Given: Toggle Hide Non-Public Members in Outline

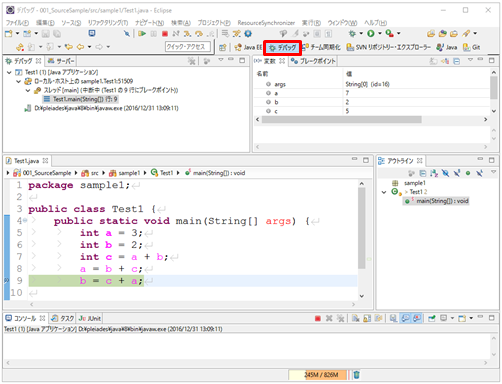Looking at the screenshot, I should 468,173.
